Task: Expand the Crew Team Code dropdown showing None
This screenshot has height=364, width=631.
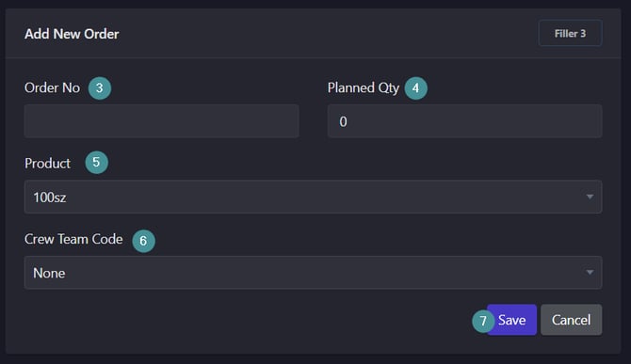Action: pyautogui.click(x=313, y=273)
